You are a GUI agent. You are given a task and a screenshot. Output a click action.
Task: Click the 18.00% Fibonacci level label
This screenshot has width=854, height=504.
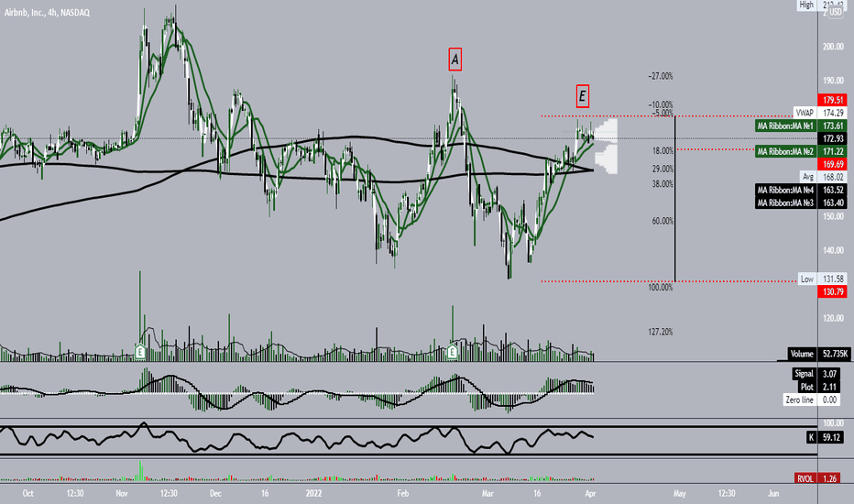pyautogui.click(x=662, y=151)
